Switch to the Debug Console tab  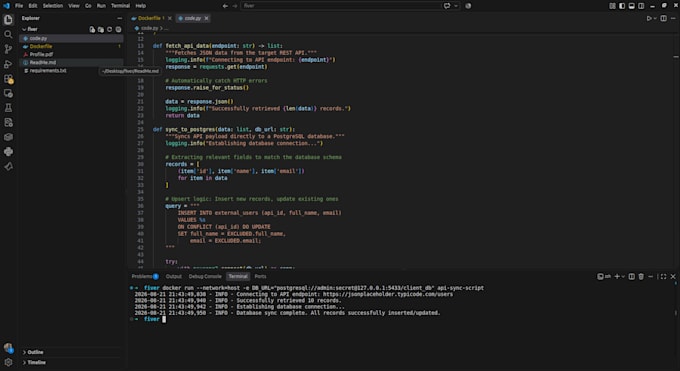(x=205, y=276)
